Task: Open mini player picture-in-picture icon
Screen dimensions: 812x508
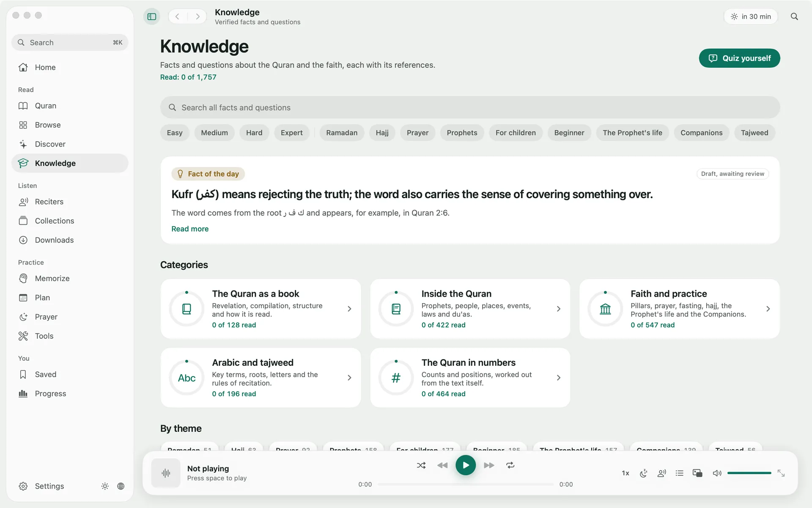Action: (x=697, y=473)
